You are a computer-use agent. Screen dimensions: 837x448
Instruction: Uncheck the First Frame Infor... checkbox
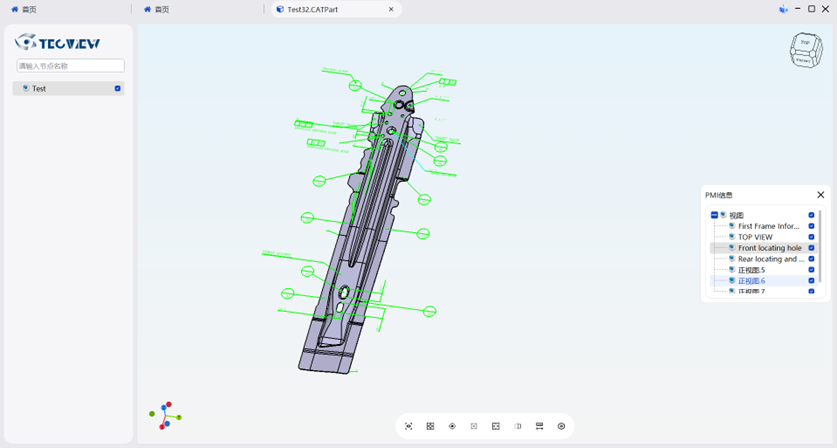coord(811,226)
